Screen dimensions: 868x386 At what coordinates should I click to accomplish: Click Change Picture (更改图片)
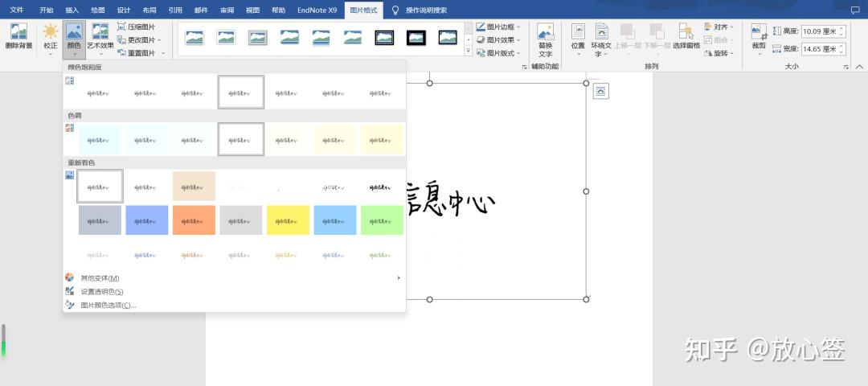137,40
